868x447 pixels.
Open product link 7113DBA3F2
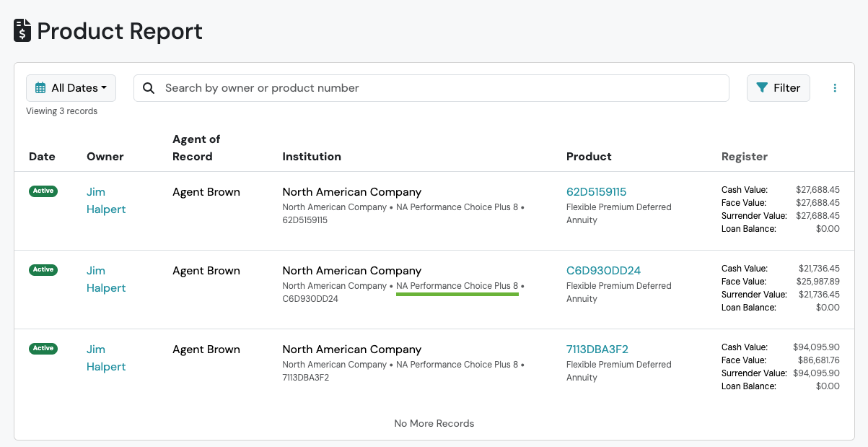pyautogui.click(x=597, y=350)
